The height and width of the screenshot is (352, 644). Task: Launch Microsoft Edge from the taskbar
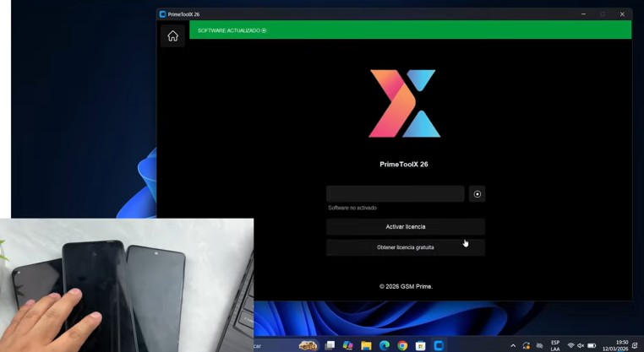[x=385, y=345]
